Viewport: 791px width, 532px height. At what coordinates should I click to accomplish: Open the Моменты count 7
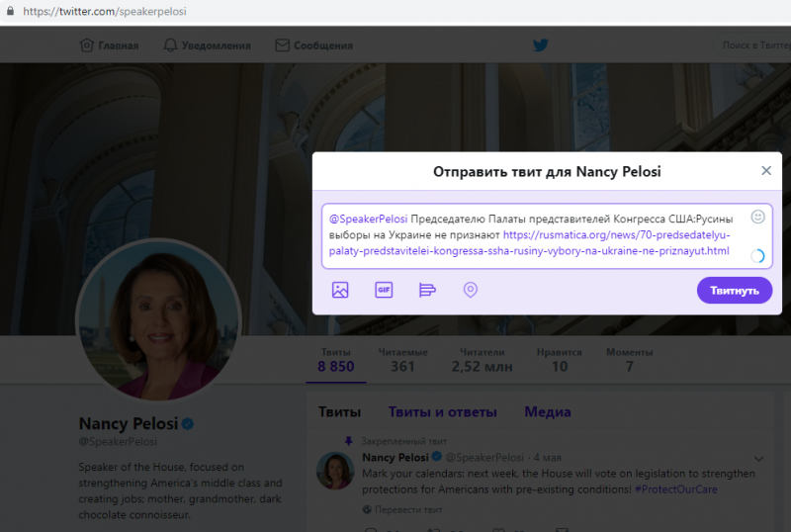tap(630, 360)
